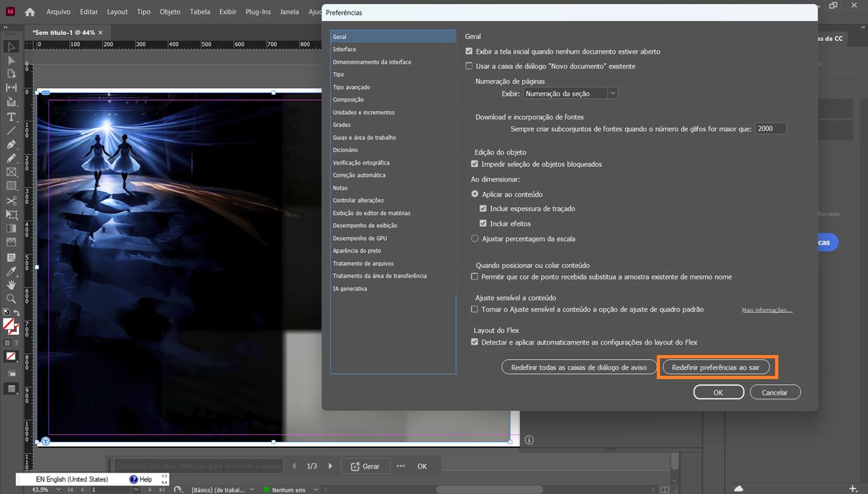
Task: Toggle 'Impedir seleção de objetos bloqueados' checkbox
Action: pos(474,164)
